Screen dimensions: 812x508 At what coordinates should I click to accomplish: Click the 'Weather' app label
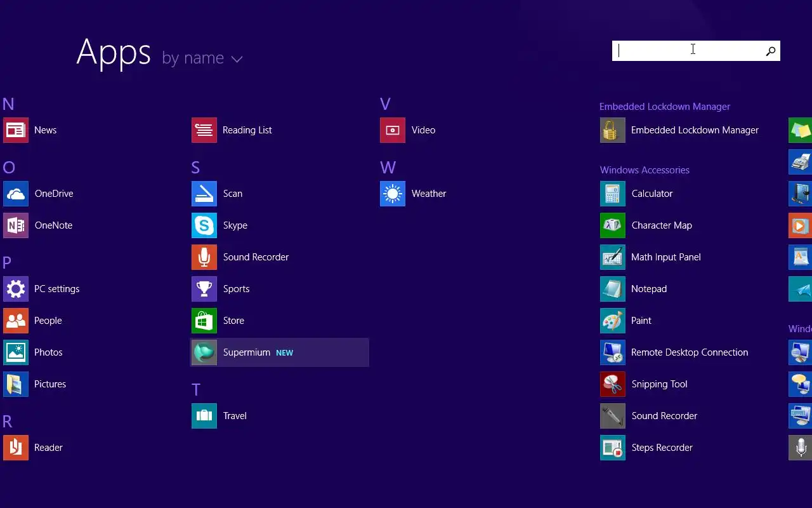pos(429,194)
